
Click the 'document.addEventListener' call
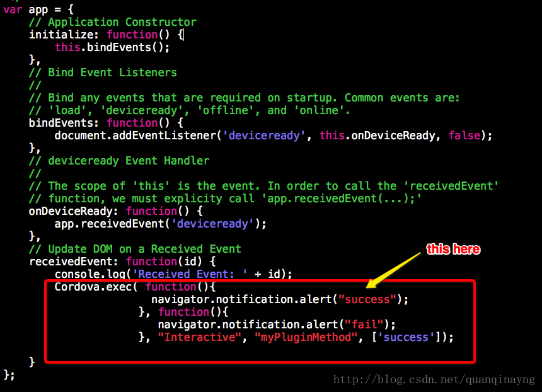274,135
